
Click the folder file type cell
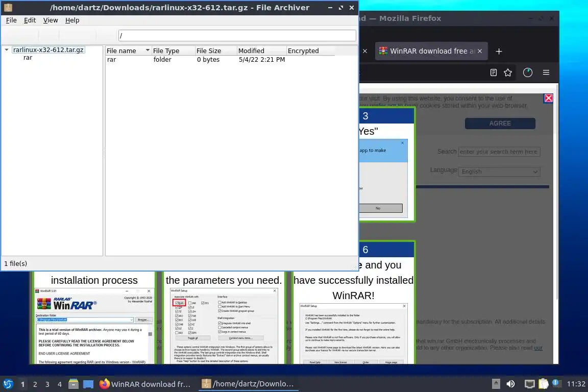pos(162,60)
